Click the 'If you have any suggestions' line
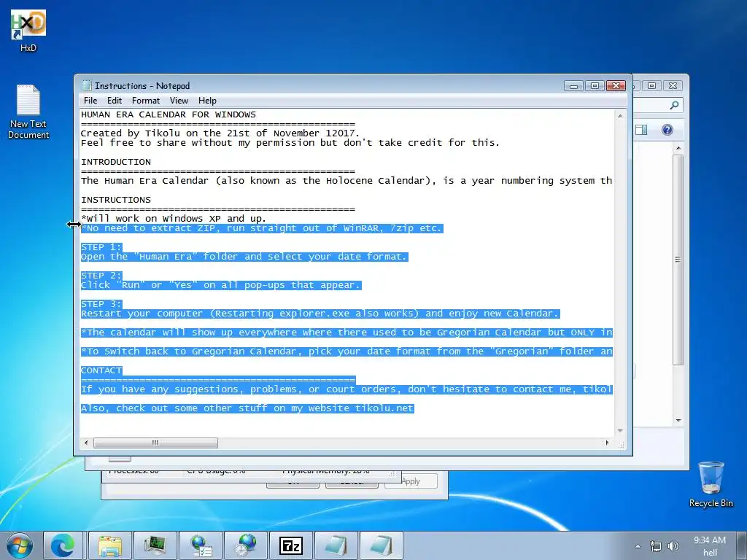747x560 pixels. (x=347, y=389)
